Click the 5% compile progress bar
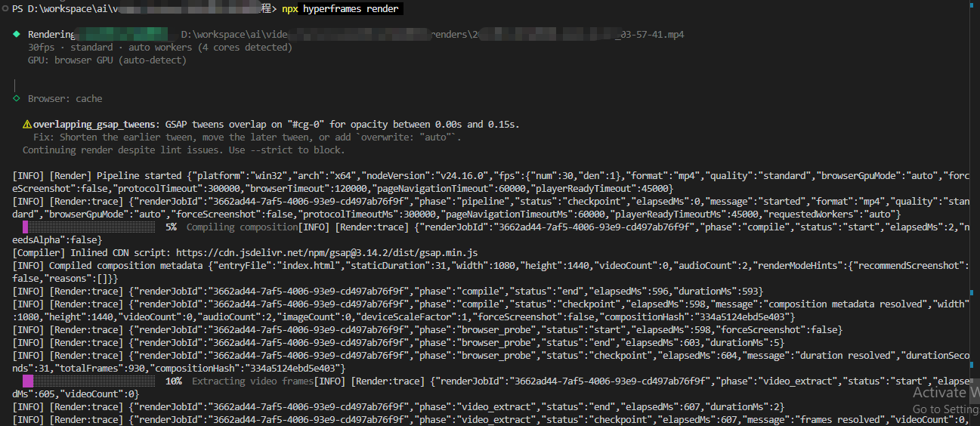 tap(88, 227)
